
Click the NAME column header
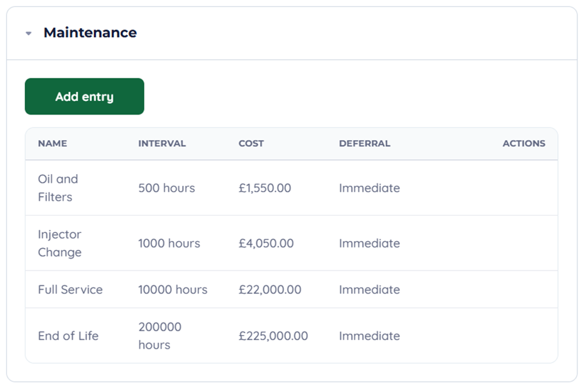[x=53, y=143]
